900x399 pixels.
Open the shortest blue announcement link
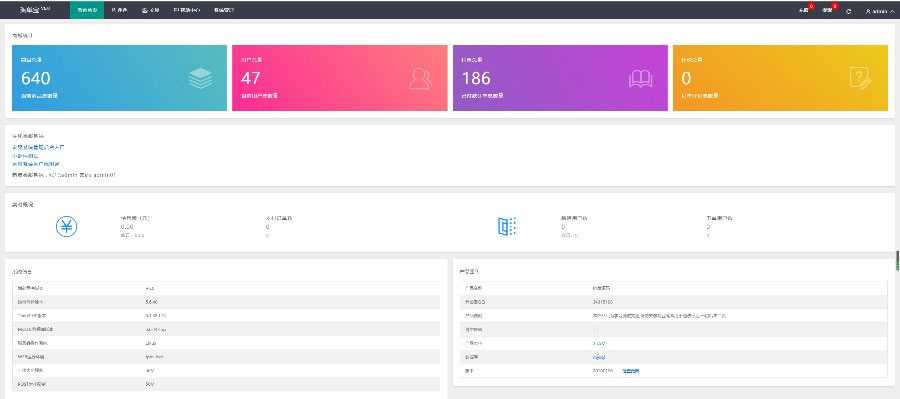tap(25, 156)
